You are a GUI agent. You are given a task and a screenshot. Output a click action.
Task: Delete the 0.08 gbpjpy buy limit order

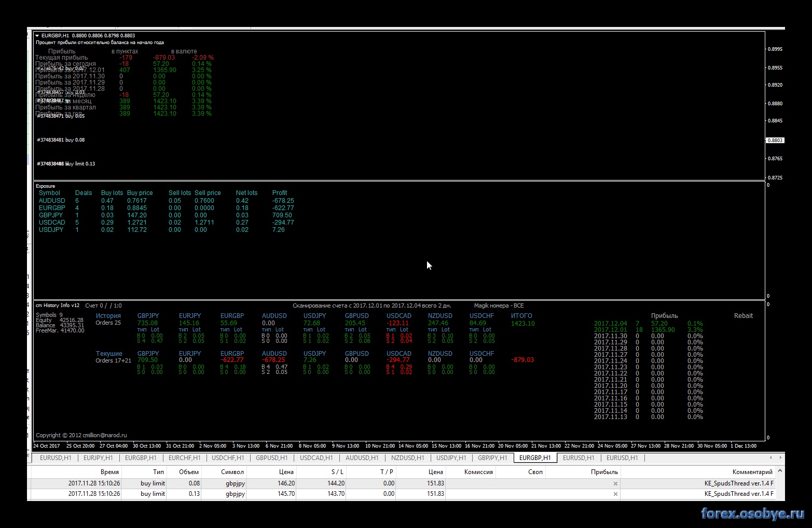pyautogui.click(x=615, y=483)
